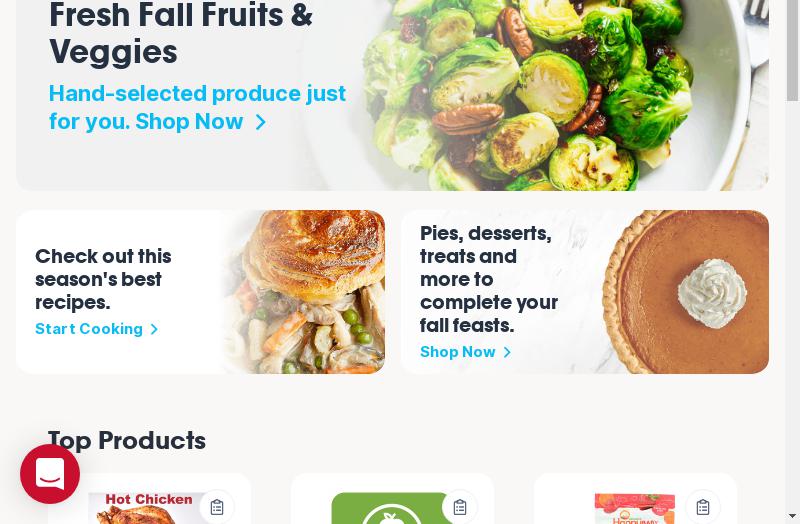
Task: Click the scrollbar down arrow
Action: 792,516
